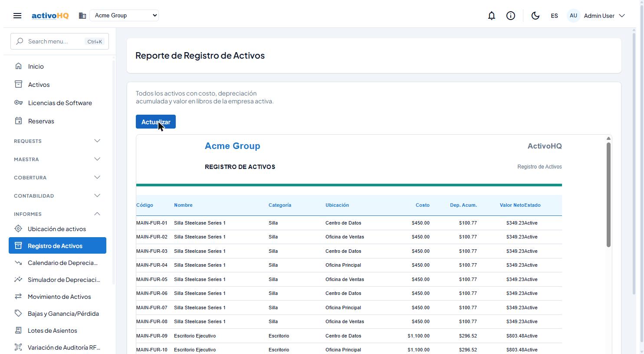Click the Registro de Activos archive icon
The width and height of the screenshot is (644, 354).
click(18, 245)
